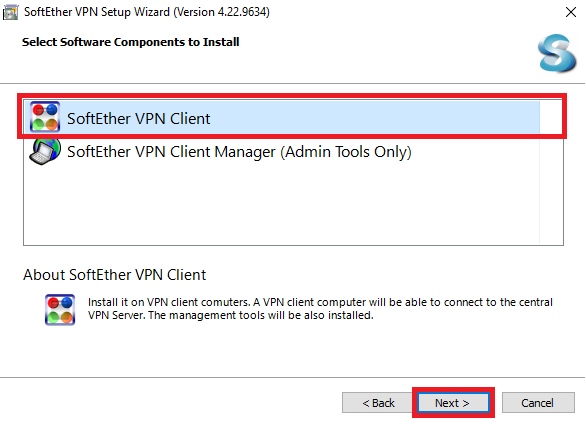Click the setup wizard icon in title bar
The height and width of the screenshot is (424, 586).
[x=10, y=12]
